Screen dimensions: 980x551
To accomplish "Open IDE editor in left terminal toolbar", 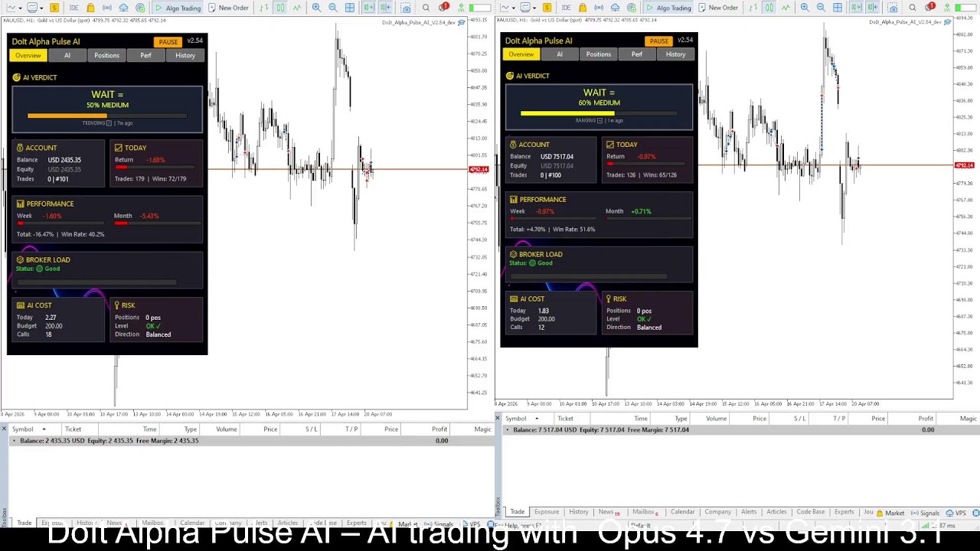I will coord(73,8).
